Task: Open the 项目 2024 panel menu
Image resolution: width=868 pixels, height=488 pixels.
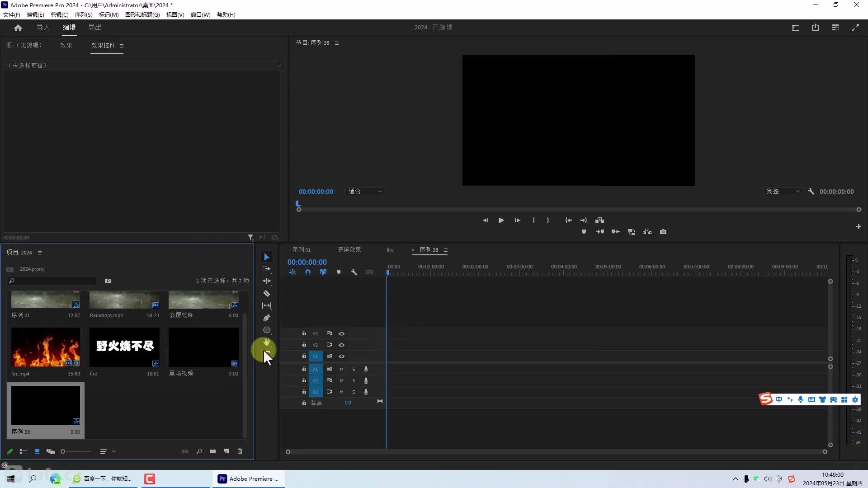Action: [40, 253]
